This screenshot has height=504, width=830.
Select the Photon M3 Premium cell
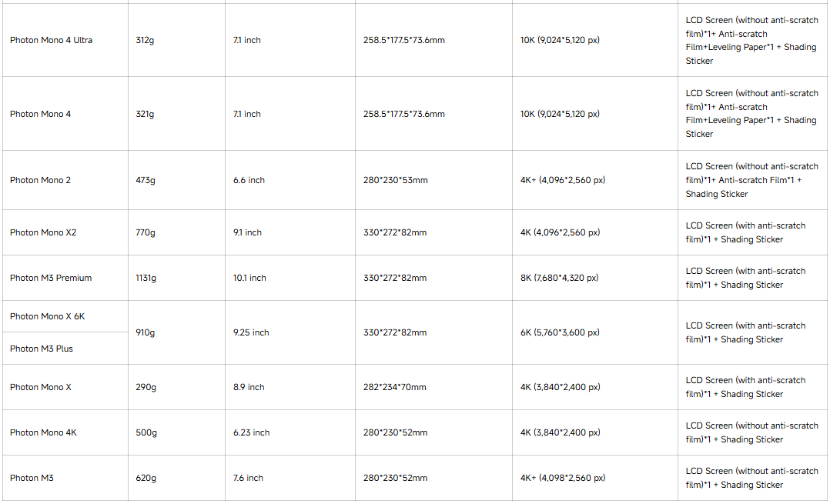coord(51,278)
